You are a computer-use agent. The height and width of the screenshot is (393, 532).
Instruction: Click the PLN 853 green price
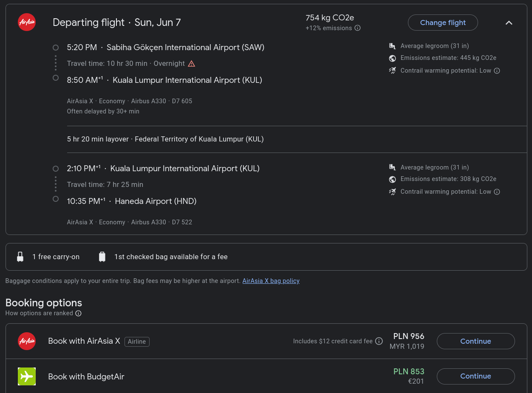tap(409, 371)
